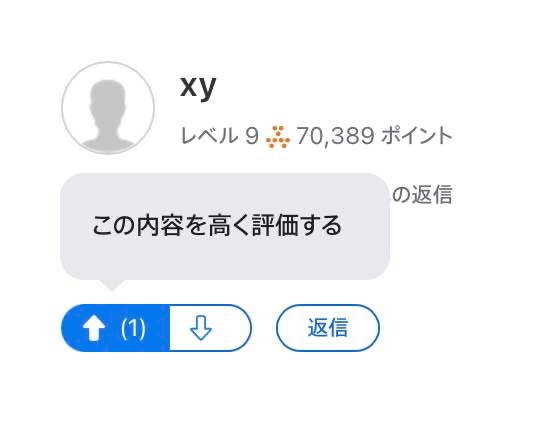Reply to xy's comment using 返信
The width and height of the screenshot is (556, 430).
(x=328, y=328)
